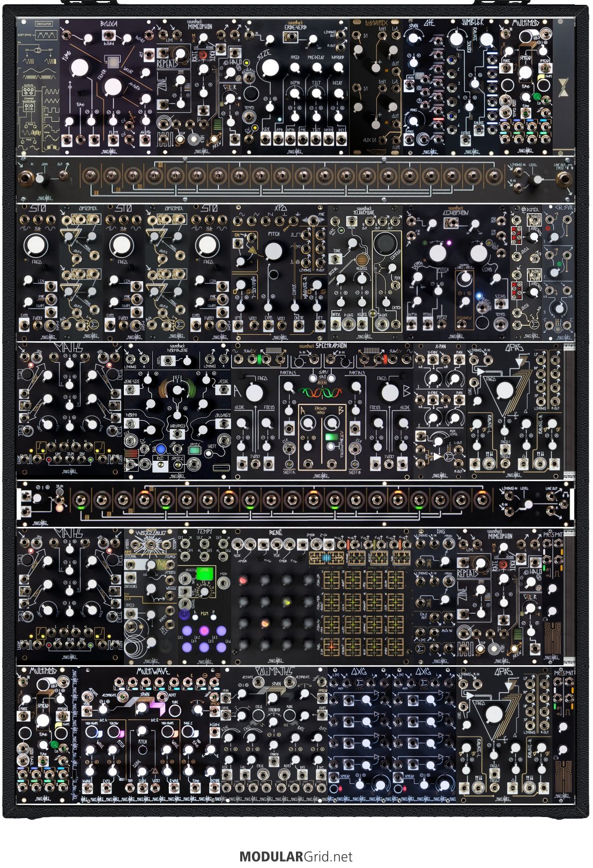Adjust the Span knob on Multiwave
Screen dimensions: 593x868
point(143,709)
